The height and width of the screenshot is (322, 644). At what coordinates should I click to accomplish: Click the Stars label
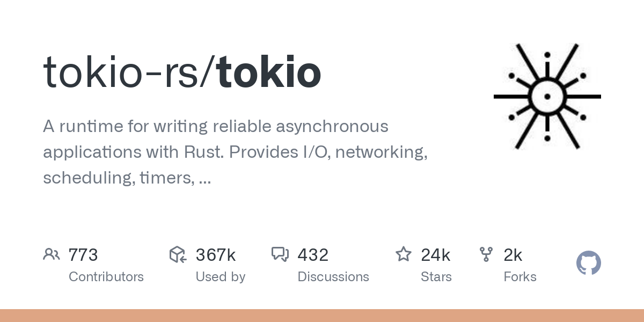[x=436, y=277]
